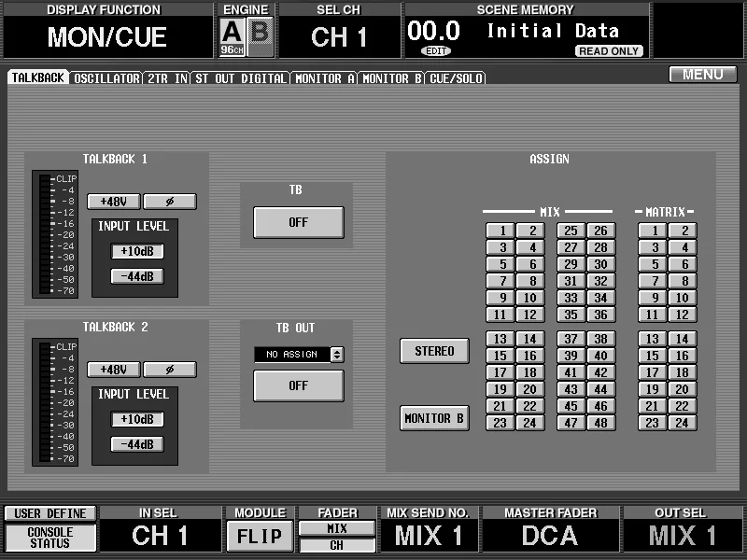The height and width of the screenshot is (560, 747).
Task: Assign talkback to MIX 42
Action: click(601, 372)
